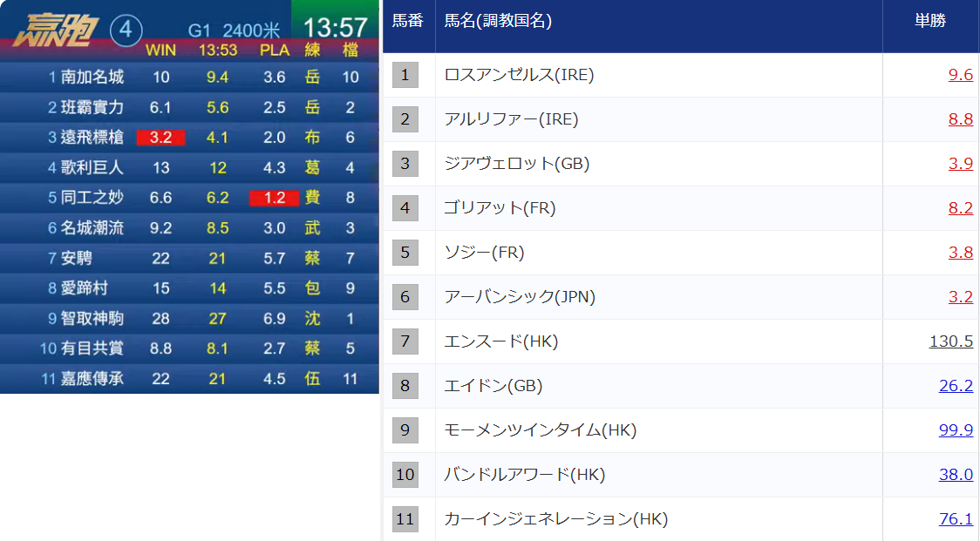980x541 pixels.
Task: Click the horse number 6 badge
Action: pos(405,297)
